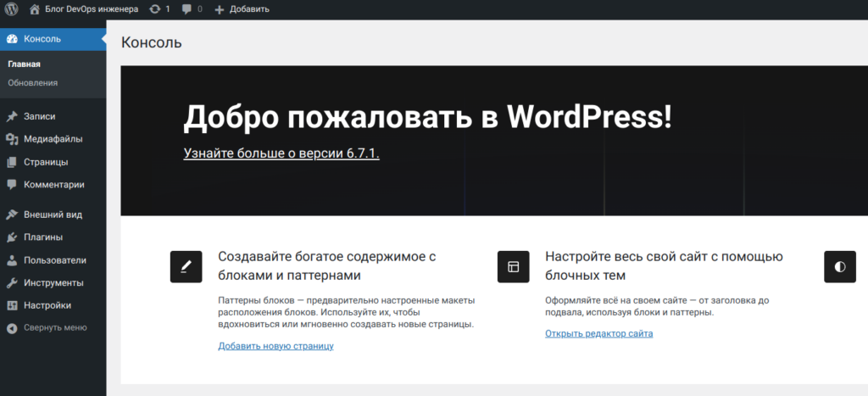Open the Узнайте больше о версии 6.7.1 link
868x396 pixels.
[x=281, y=153]
